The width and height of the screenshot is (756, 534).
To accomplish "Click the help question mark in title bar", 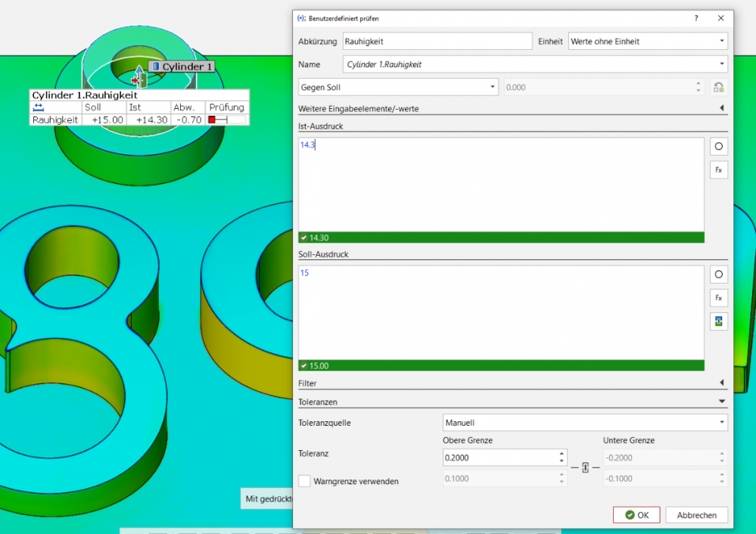I will (x=696, y=17).
